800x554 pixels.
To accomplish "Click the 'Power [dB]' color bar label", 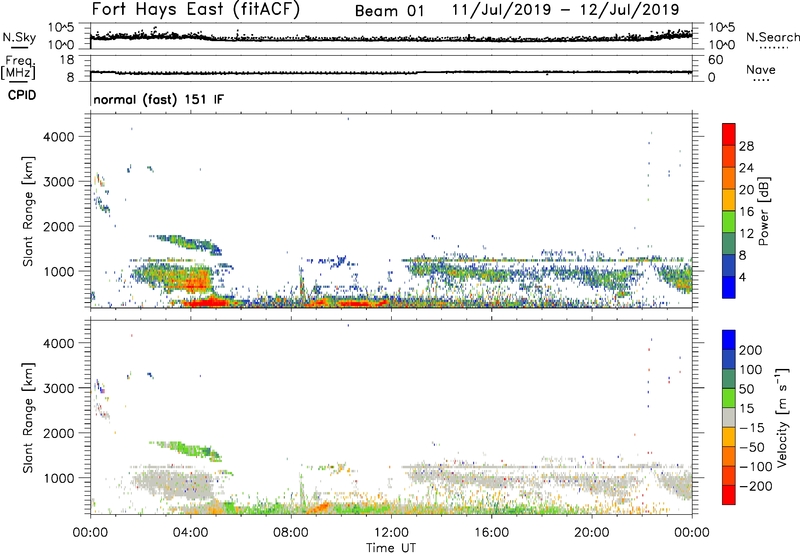I will point(763,211).
